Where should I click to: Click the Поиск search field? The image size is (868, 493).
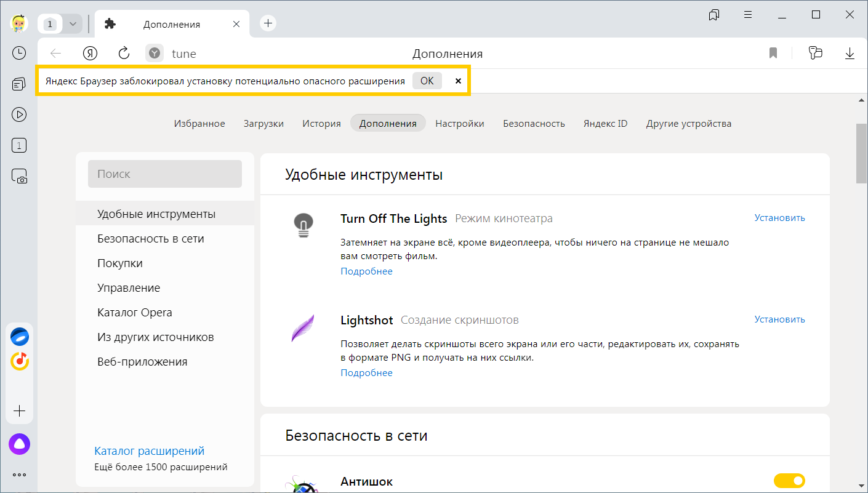(165, 174)
